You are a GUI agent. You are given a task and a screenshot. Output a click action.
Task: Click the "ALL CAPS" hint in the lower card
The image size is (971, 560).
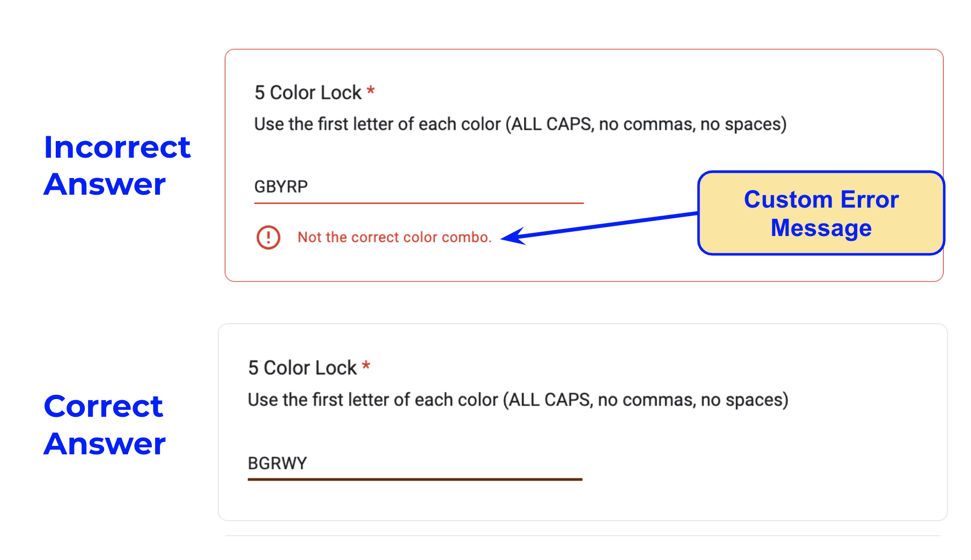(x=549, y=400)
